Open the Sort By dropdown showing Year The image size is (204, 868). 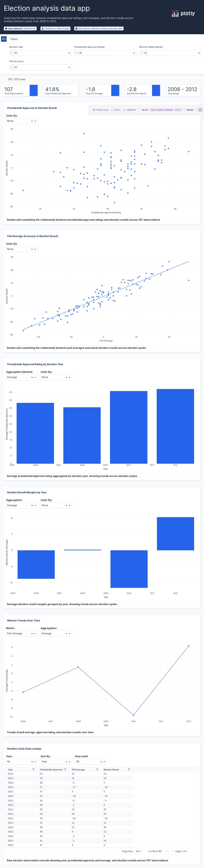click(70, 762)
